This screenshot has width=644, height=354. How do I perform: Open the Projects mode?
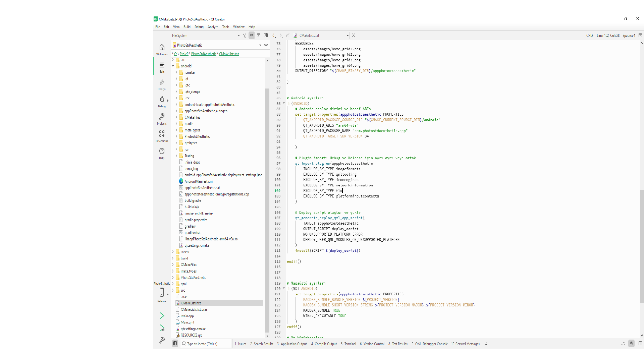162,119
